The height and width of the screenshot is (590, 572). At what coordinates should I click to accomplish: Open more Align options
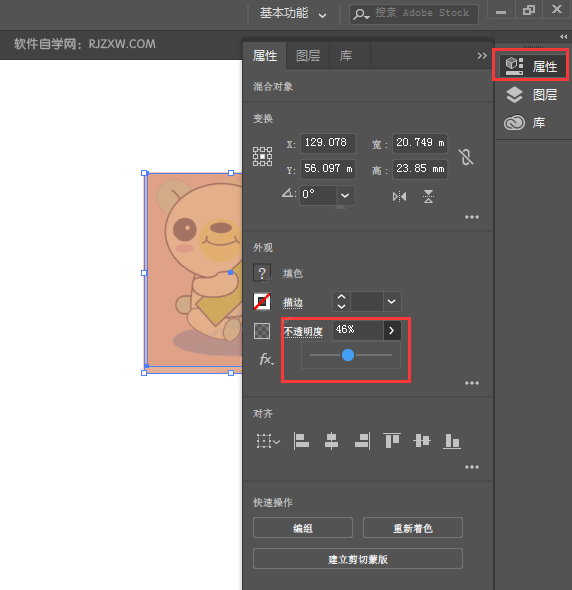point(472,467)
